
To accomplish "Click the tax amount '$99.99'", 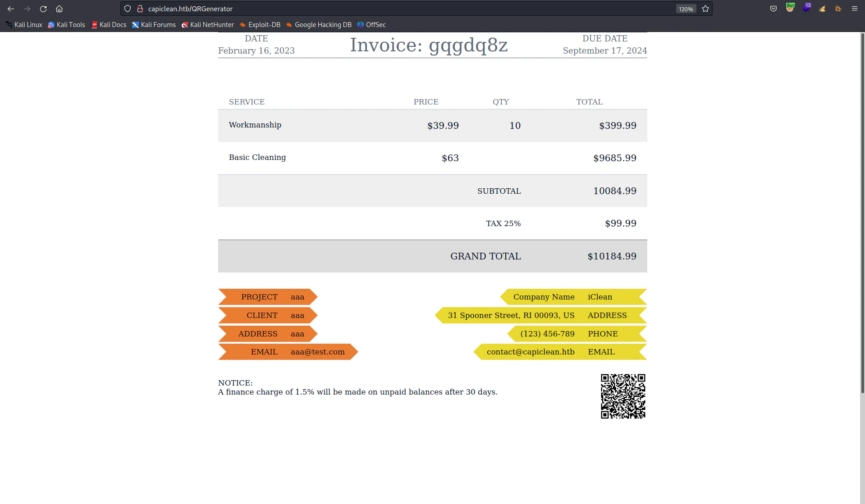I will point(621,223).
